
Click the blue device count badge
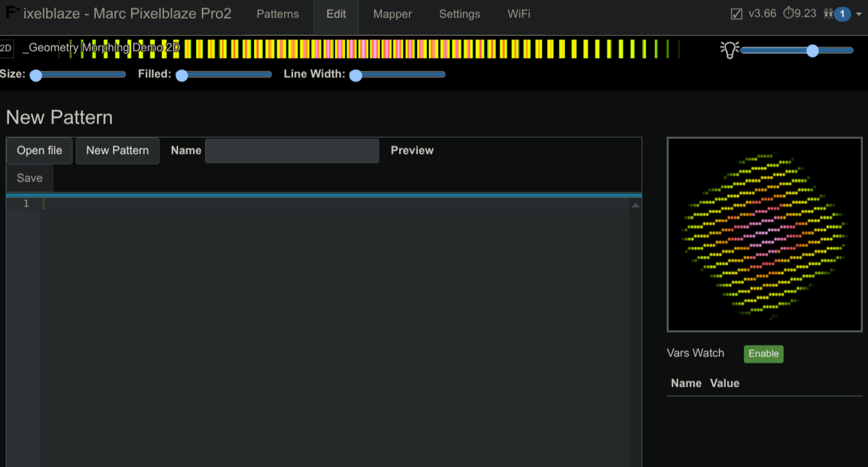coord(842,14)
